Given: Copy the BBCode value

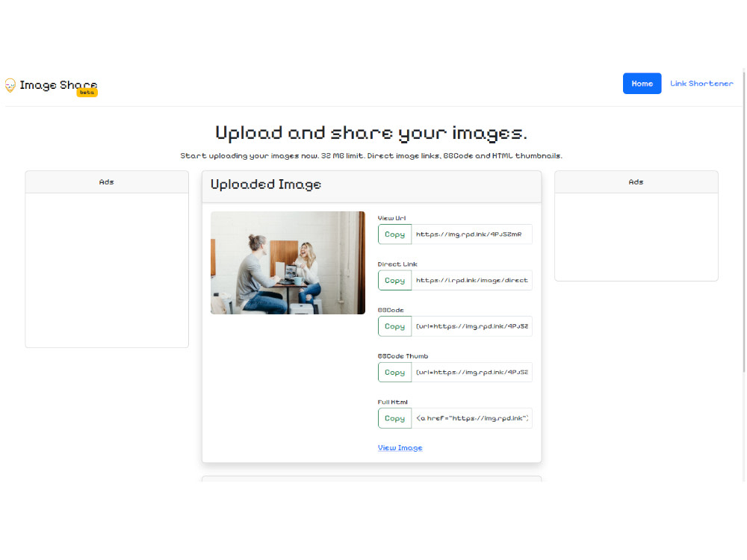Looking at the screenshot, I should pos(394,326).
